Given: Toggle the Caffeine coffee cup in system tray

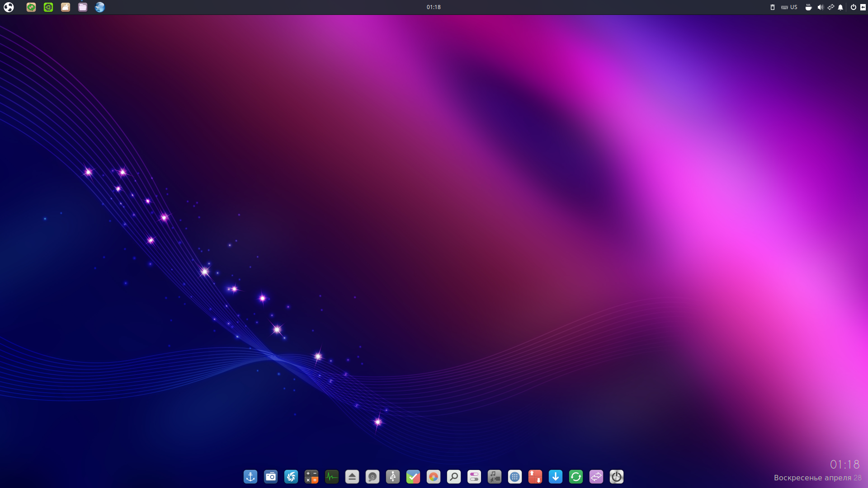Looking at the screenshot, I should click(809, 7).
